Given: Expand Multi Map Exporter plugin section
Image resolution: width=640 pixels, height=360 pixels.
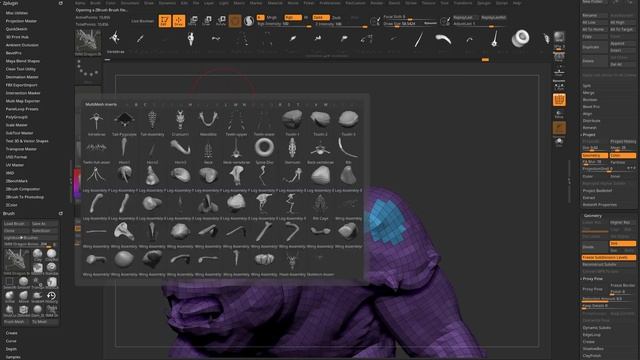Looking at the screenshot, I should [23, 101].
